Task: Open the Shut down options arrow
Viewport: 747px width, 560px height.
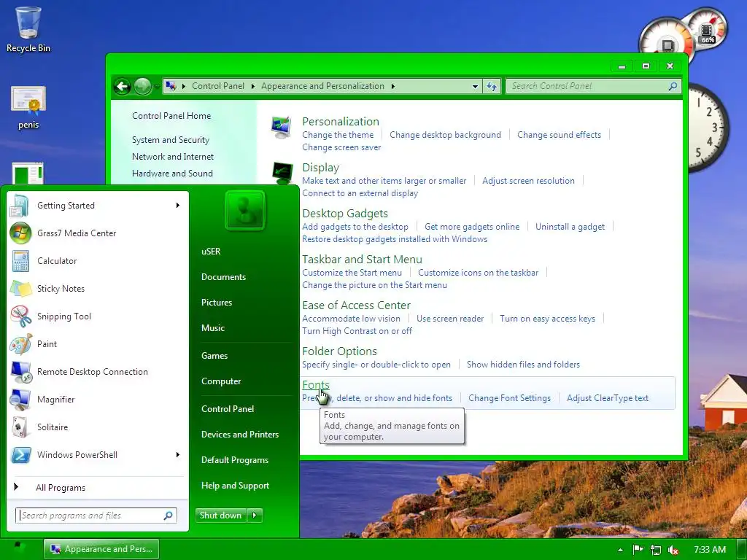Action: click(255, 516)
